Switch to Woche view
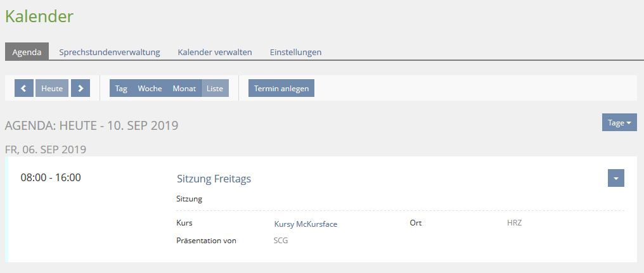Screen dimensions: 644x273 [150, 89]
